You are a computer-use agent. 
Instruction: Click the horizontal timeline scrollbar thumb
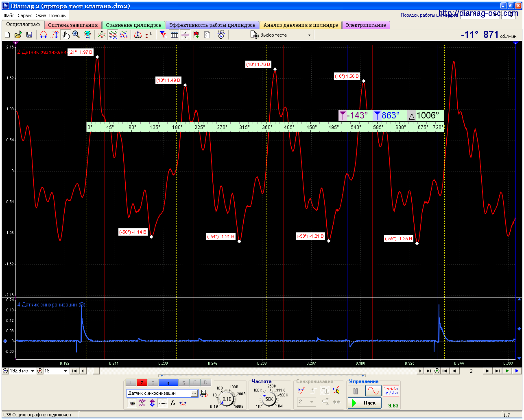pos(96,371)
